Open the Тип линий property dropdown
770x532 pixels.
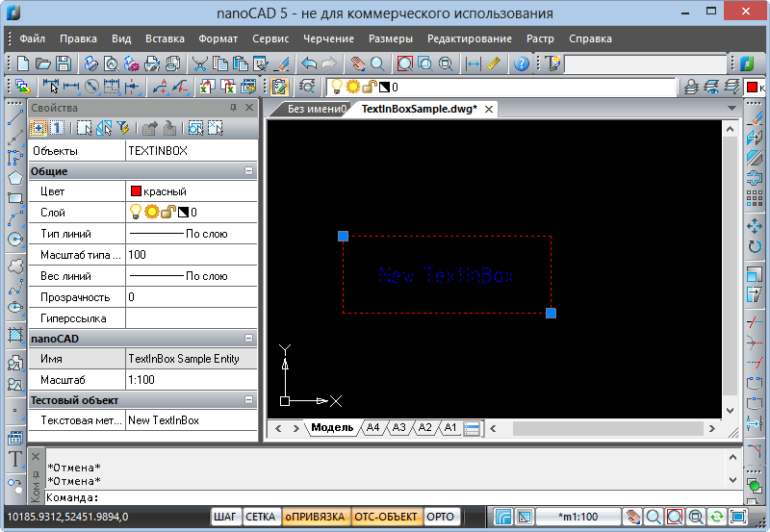coord(192,234)
